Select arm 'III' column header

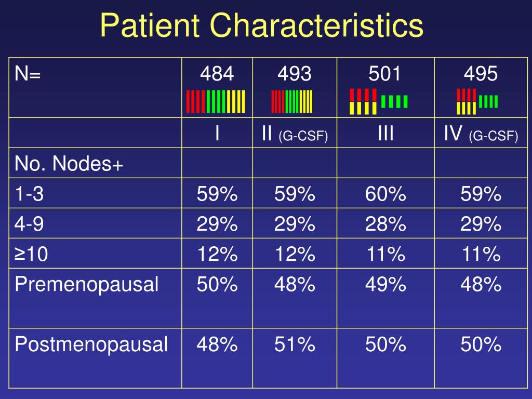pyautogui.click(x=386, y=133)
